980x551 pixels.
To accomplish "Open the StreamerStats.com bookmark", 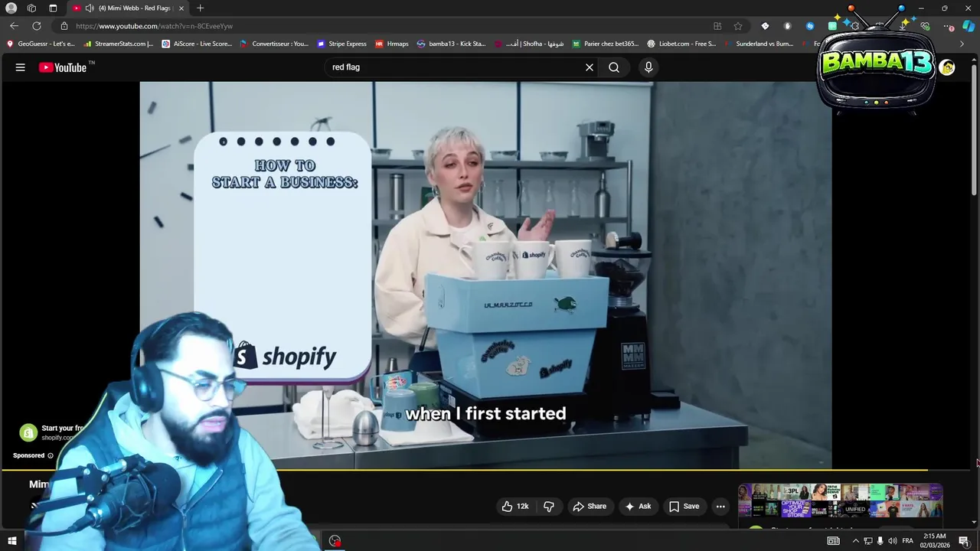I will click(119, 44).
